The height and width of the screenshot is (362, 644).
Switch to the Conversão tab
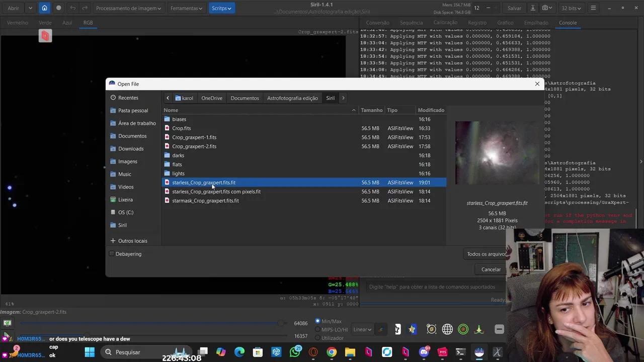click(377, 23)
